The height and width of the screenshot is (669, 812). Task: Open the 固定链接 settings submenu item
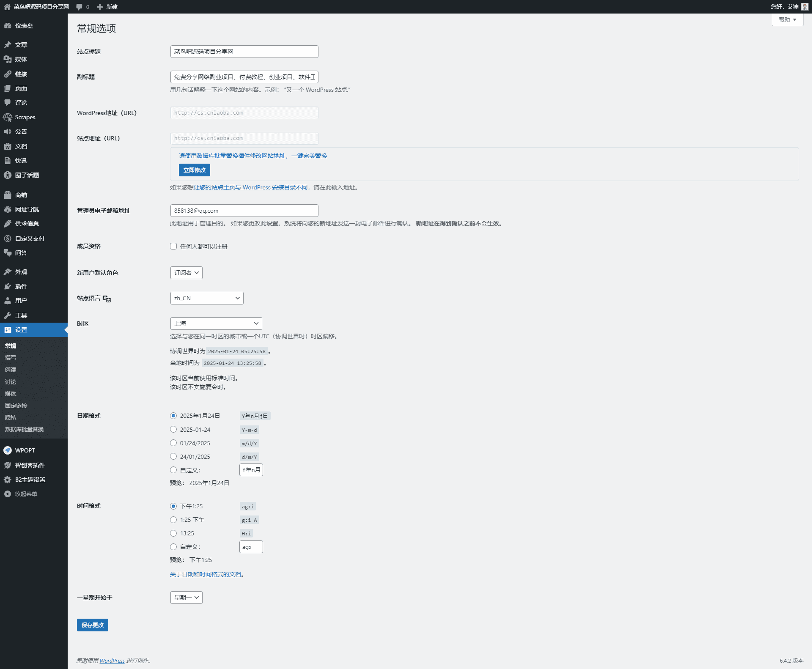pos(16,406)
